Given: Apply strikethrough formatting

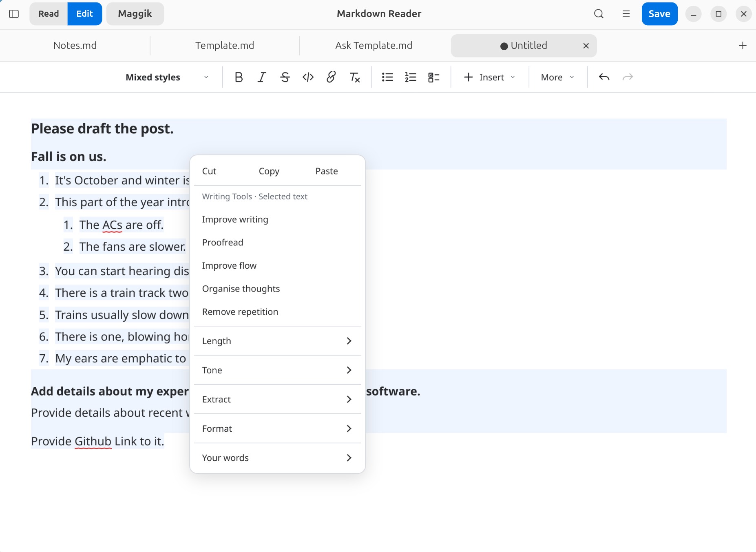Looking at the screenshot, I should point(285,77).
